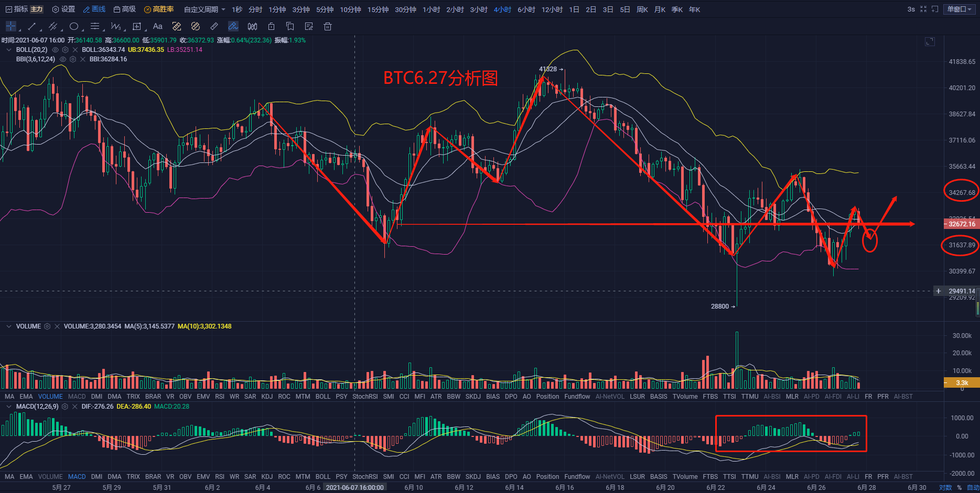Click the collapse-arrows shrink icon at top right
Image resolution: width=980 pixels, height=493 pixels.
pos(923,9)
